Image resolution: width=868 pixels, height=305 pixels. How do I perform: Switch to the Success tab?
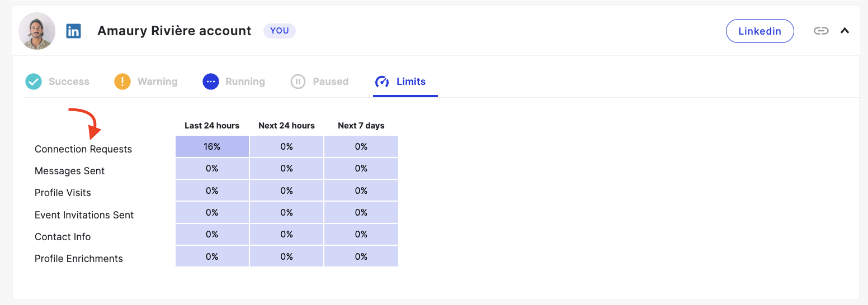69,82
